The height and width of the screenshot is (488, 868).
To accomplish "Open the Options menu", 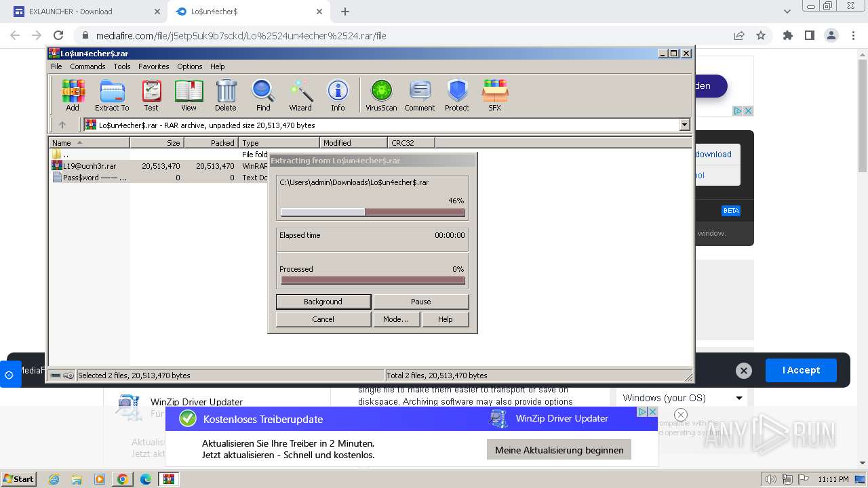I will coord(190,66).
